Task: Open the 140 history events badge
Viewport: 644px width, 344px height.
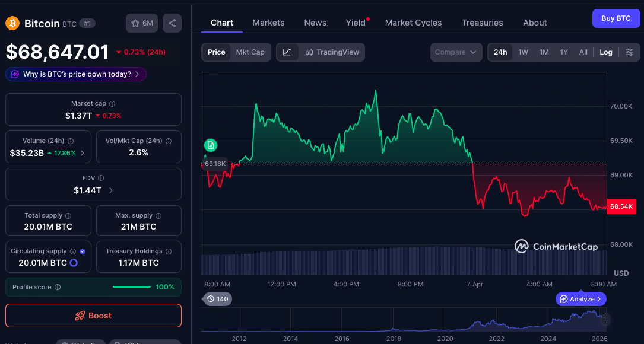Action: (217, 299)
